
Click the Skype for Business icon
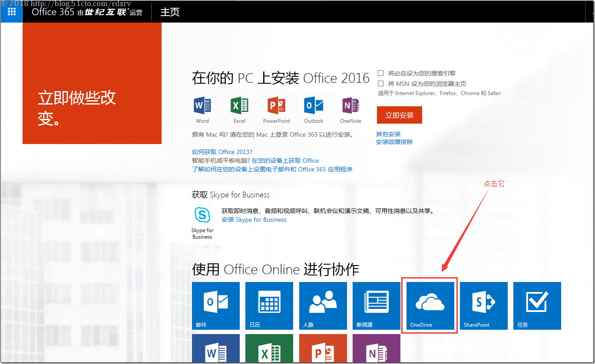coord(202,215)
